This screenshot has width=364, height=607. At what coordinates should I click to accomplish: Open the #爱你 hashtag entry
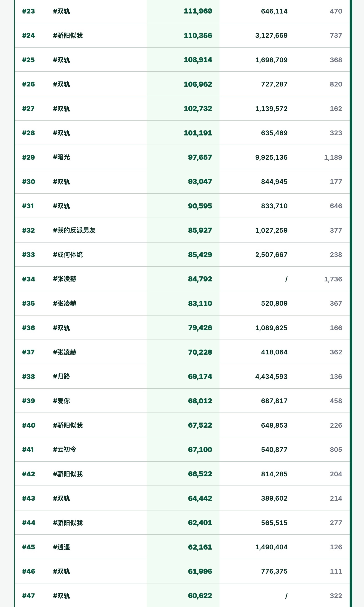61,401
